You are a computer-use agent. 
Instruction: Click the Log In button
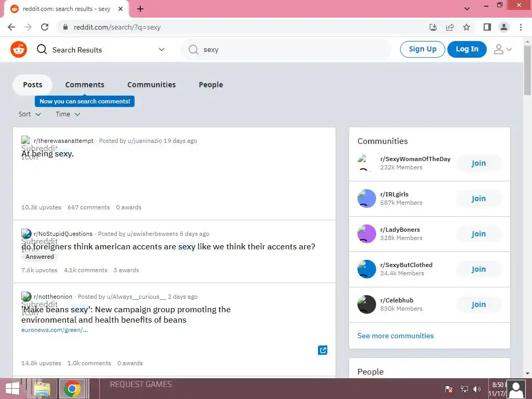[x=467, y=49]
